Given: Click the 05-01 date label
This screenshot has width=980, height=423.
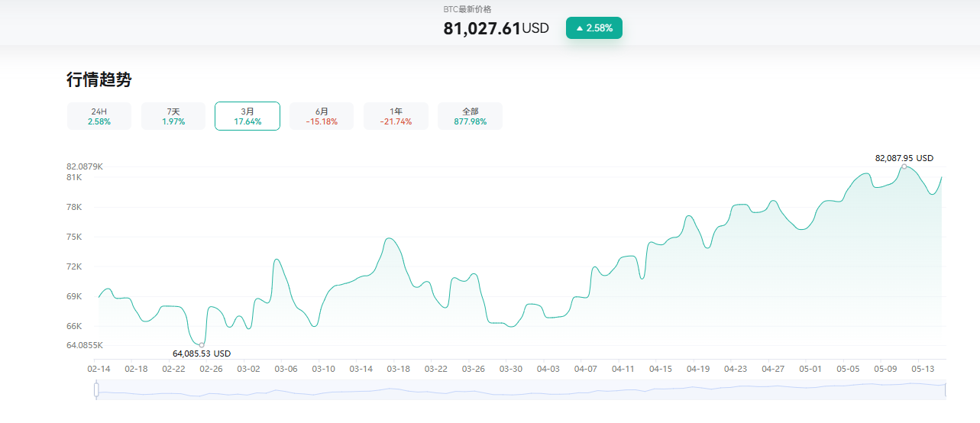Looking at the screenshot, I should coord(810,369).
